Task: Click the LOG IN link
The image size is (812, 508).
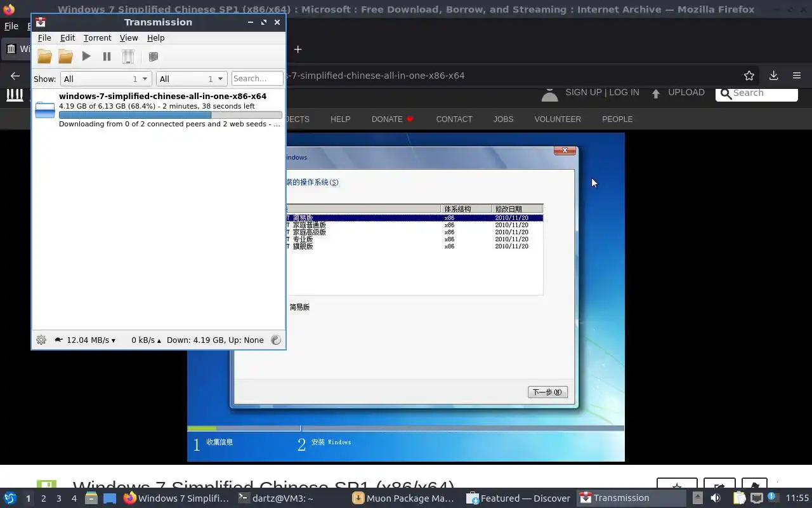Action: click(x=624, y=92)
